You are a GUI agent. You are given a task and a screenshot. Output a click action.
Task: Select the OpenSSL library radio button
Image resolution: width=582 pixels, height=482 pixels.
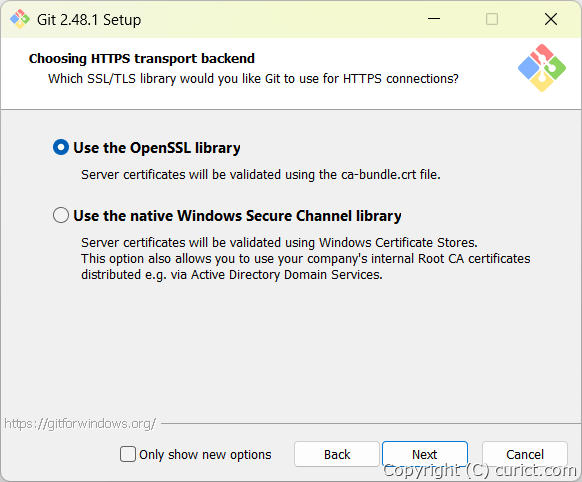point(61,147)
